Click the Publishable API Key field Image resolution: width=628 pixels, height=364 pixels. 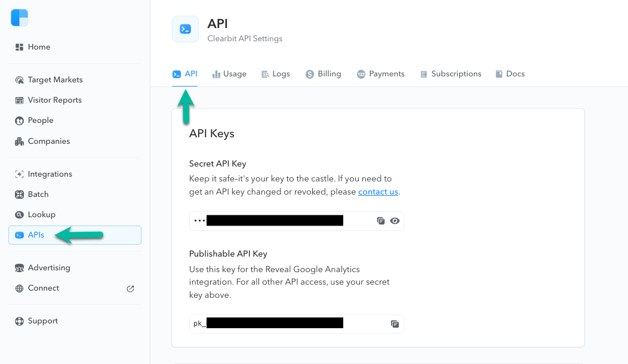pyautogui.click(x=296, y=324)
